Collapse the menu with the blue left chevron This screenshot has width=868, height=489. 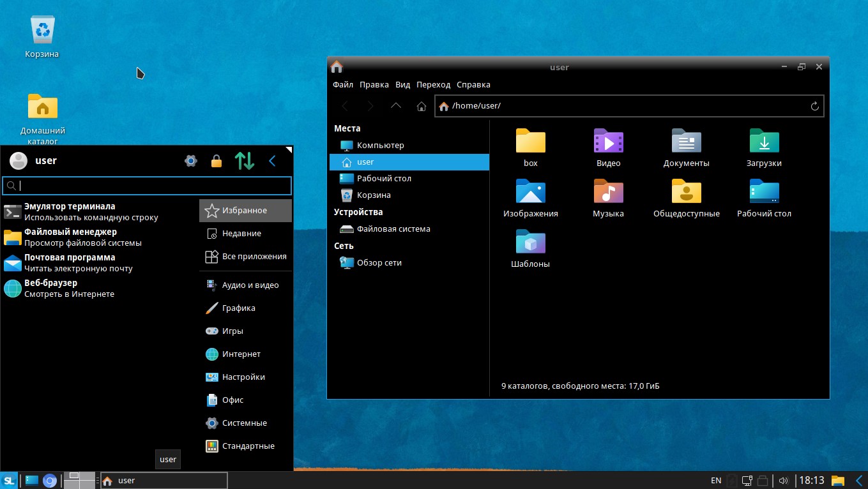[x=272, y=160]
